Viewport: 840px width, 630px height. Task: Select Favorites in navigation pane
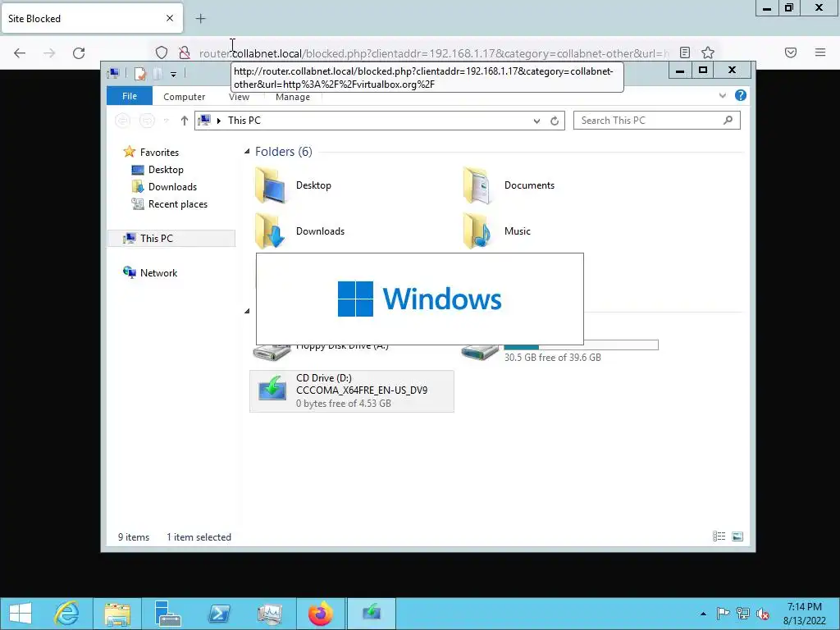point(159,153)
